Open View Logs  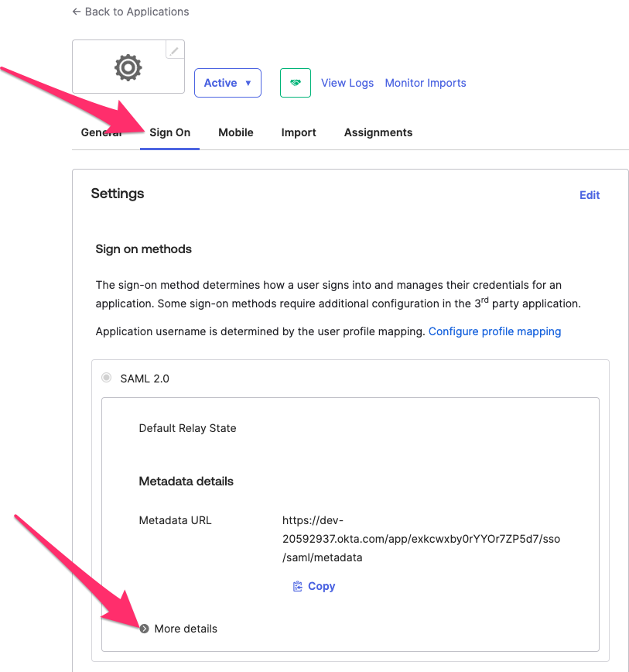pos(347,83)
